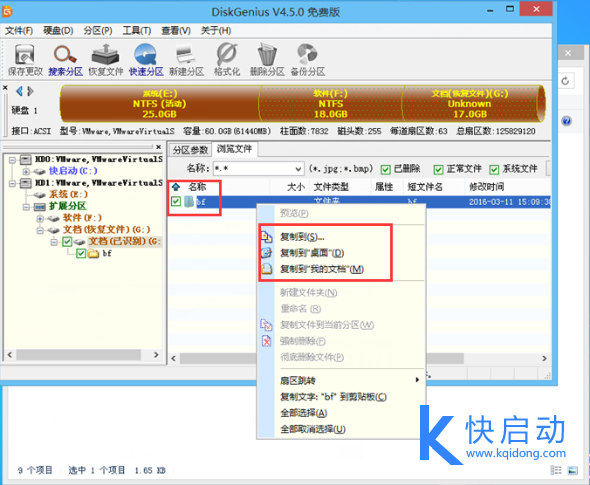This screenshot has width=590, height=485.
Task: Toggle the Deleted (已删除) files checkbox
Action: pos(385,170)
